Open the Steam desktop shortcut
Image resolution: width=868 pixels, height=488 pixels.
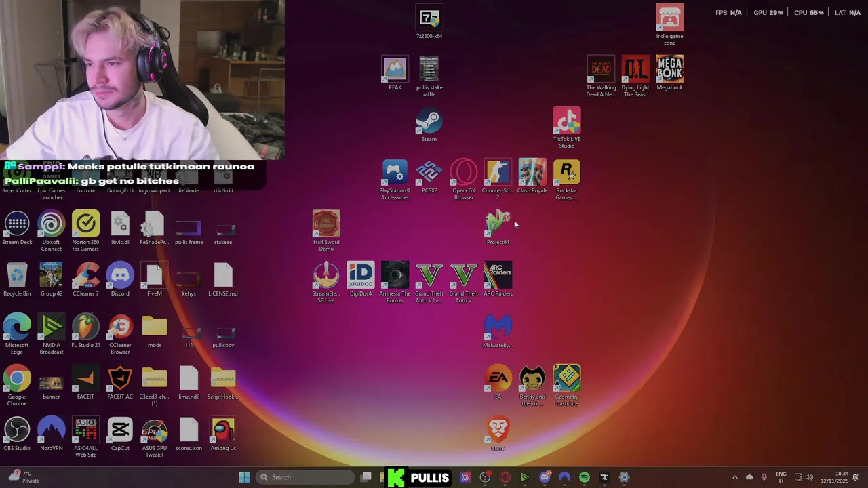point(429,125)
